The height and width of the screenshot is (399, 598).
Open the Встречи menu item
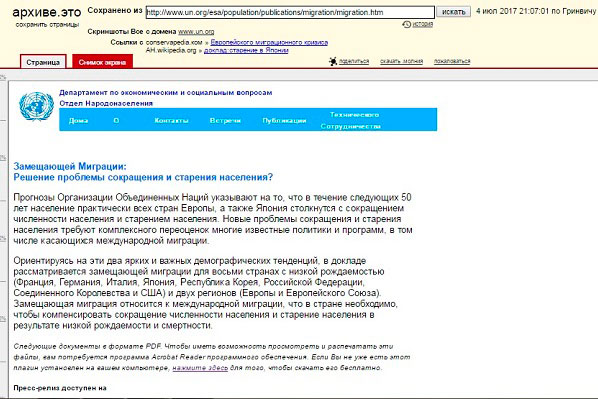click(x=225, y=121)
